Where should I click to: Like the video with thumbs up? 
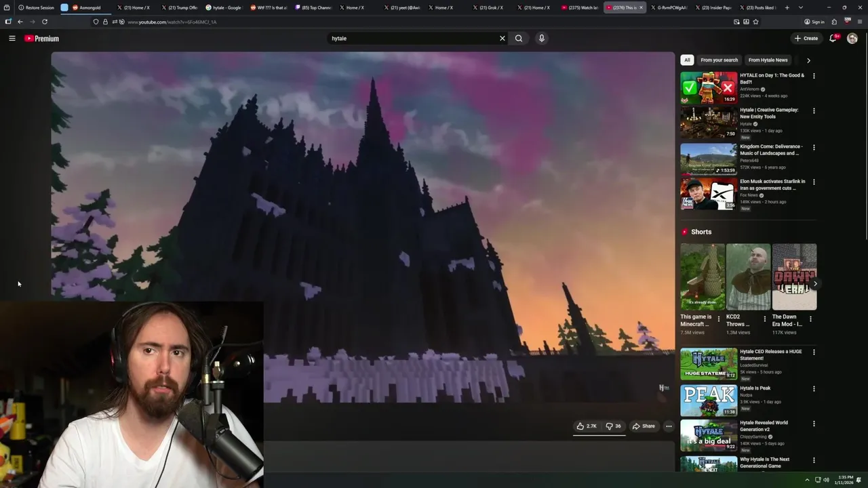pos(587,426)
